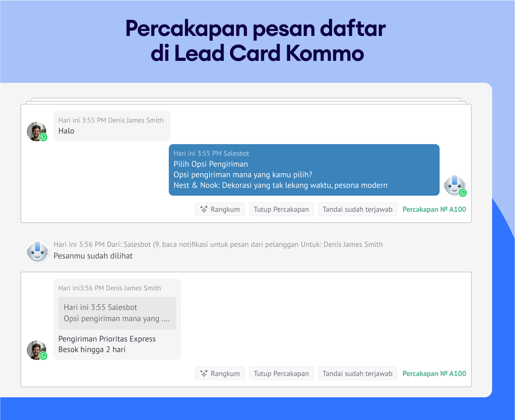Close the conversation containing the Halo message
Screen dimensions: 515x420
(x=281, y=209)
